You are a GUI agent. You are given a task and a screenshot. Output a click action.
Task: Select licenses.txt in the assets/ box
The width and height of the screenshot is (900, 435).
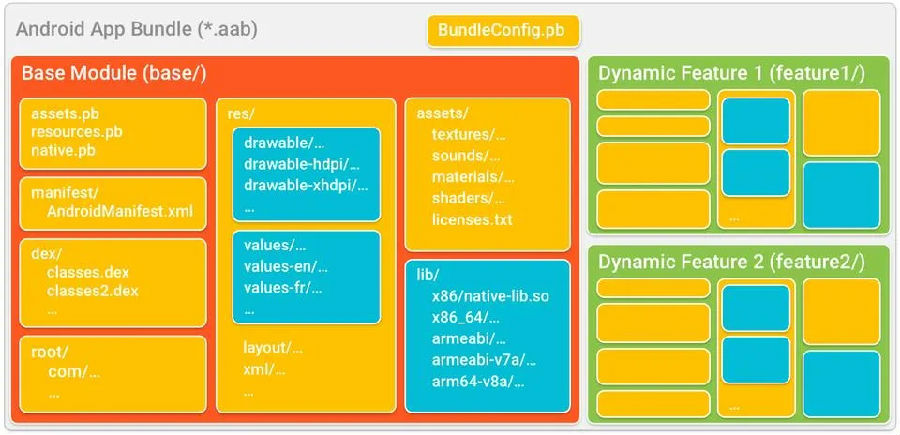472,219
